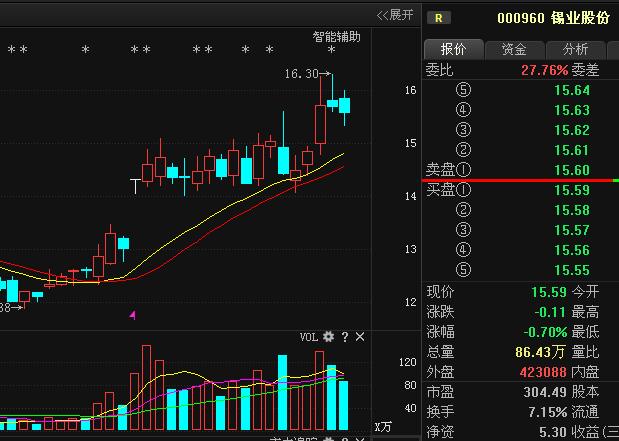The width and height of the screenshot is (619, 441).
Task: Click the 16 price axis label
Action: [x=411, y=90]
